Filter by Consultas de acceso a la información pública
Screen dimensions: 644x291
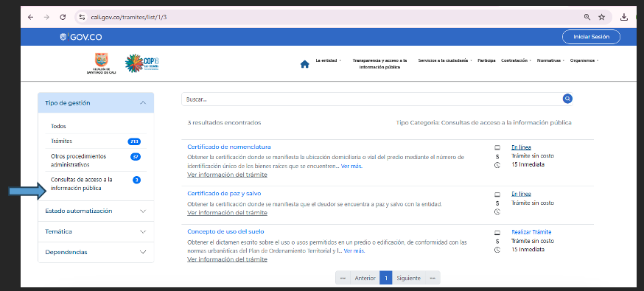82,184
